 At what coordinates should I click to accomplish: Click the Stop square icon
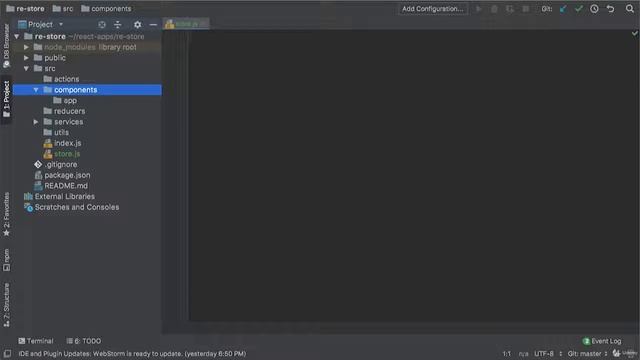tap(526, 9)
